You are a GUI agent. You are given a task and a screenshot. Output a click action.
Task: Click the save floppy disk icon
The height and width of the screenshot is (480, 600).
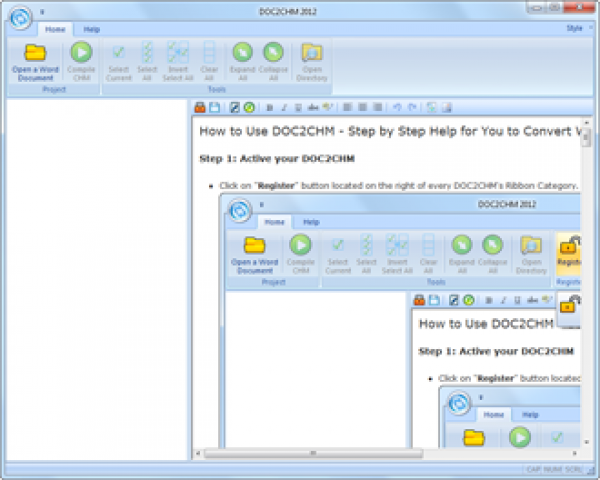coord(215,108)
